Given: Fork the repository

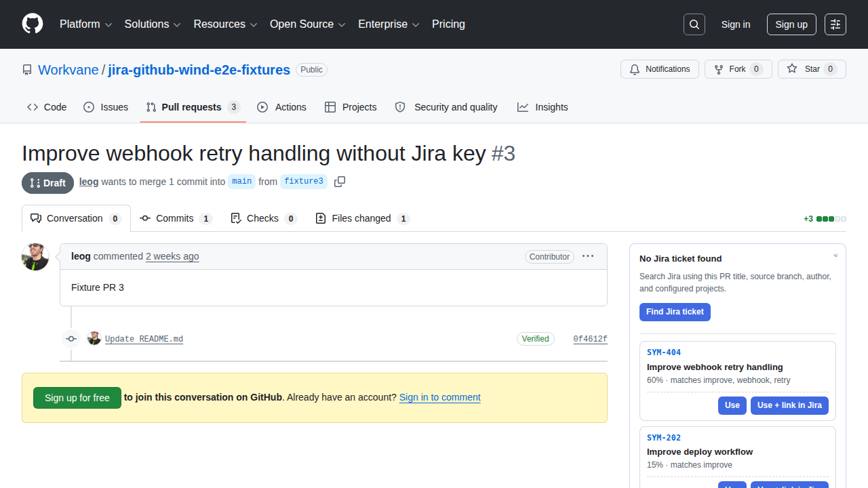Looking at the screenshot, I should [x=738, y=69].
